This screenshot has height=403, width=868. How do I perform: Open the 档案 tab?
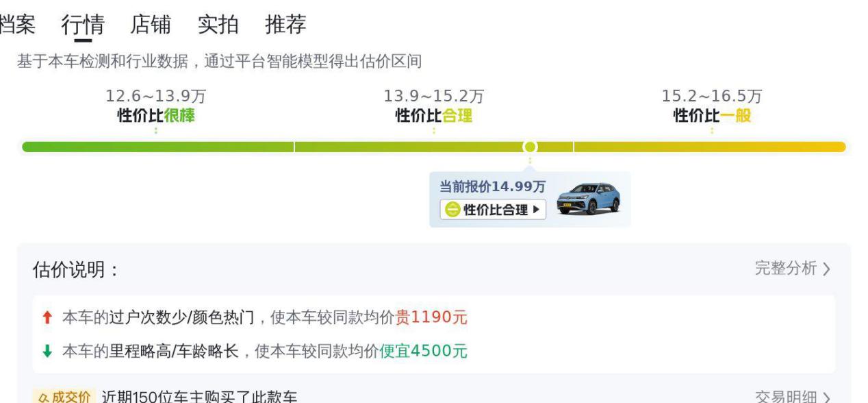(x=16, y=25)
